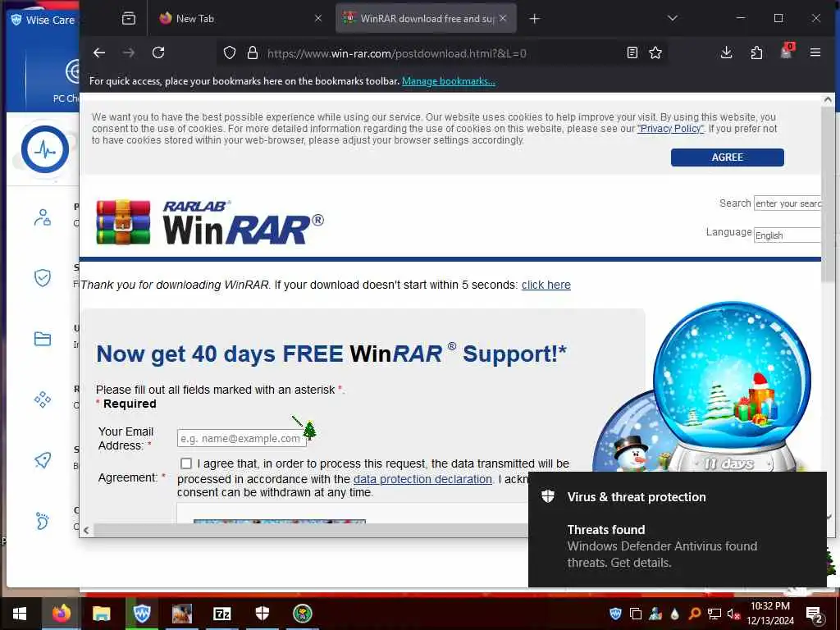The image size is (840, 630).
Task: Click the Wise Care heartbeat monitor icon
Action: click(45, 149)
